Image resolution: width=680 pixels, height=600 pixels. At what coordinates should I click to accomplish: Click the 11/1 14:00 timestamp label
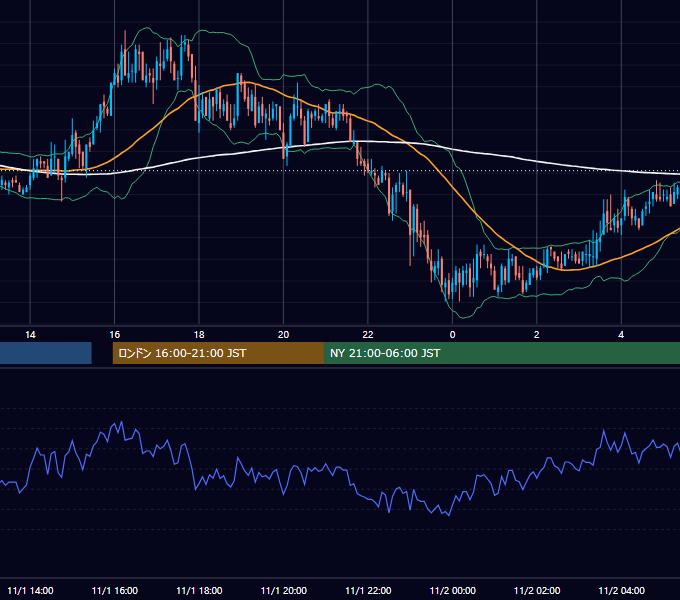click(30, 590)
